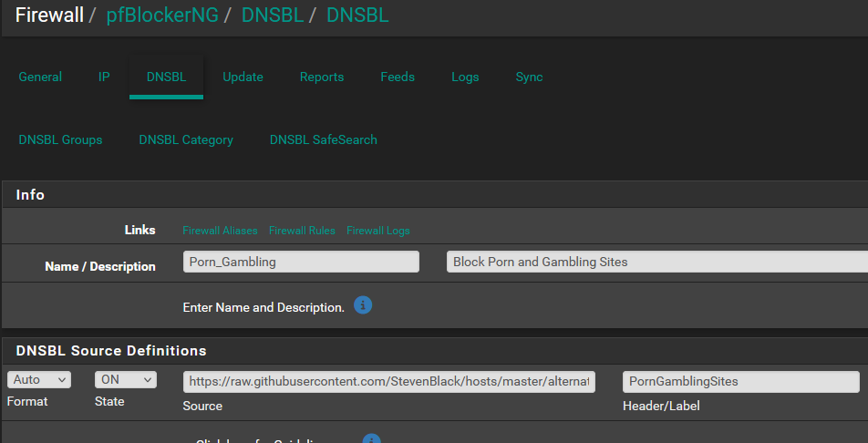Click the info icon beside Enter Name and Description
The height and width of the screenshot is (443, 868).
pyautogui.click(x=362, y=305)
